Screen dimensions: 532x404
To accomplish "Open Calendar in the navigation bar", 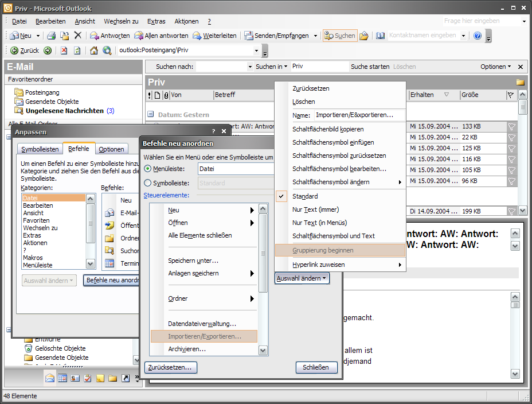I will point(62,378).
